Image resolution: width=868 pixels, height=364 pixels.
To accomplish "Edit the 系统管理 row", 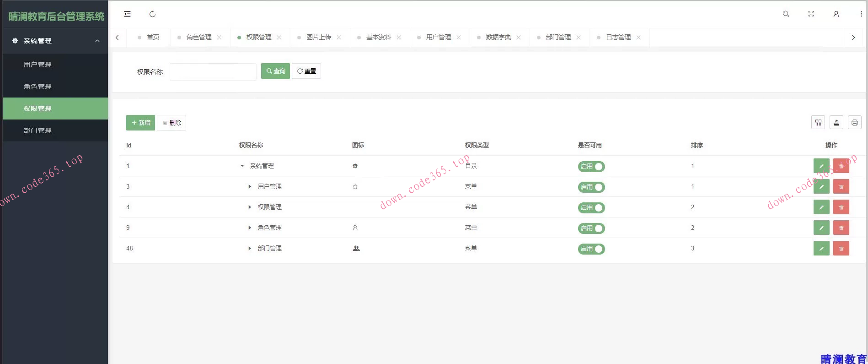I will coord(821,166).
